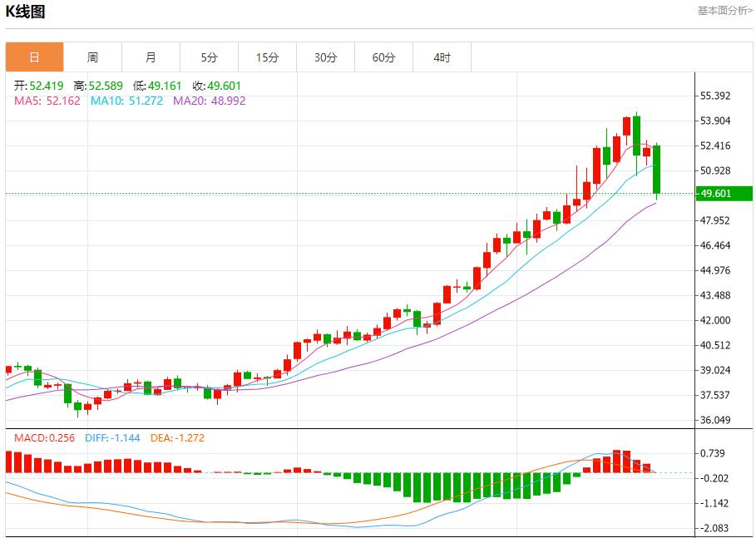Image resolution: width=756 pixels, height=538 pixels.
Task: Reselect the highlighted 日 daily tab
Action: click(34, 57)
